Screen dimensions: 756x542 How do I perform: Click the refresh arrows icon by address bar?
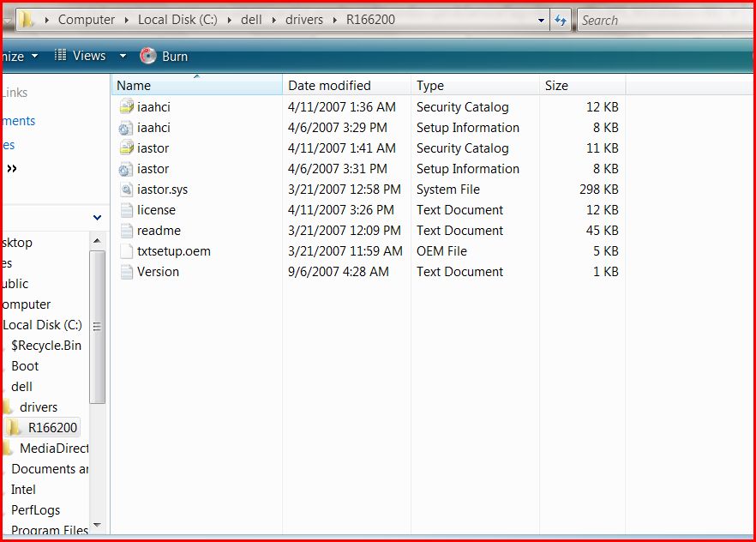pos(561,21)
